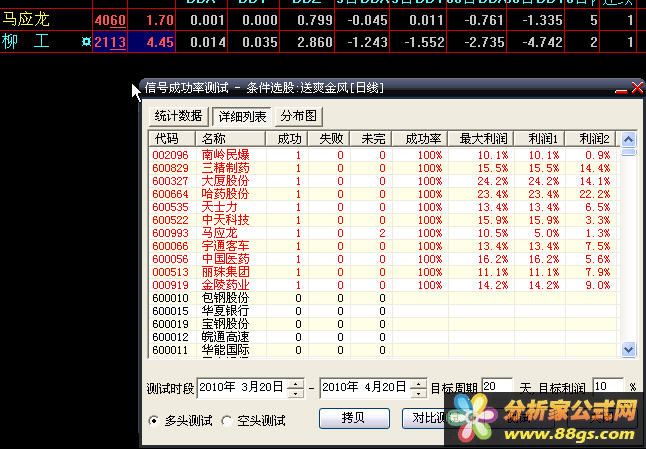Select the 丽珠集团 row
Viewport: 646px width, 449px height.
[383, 272]
